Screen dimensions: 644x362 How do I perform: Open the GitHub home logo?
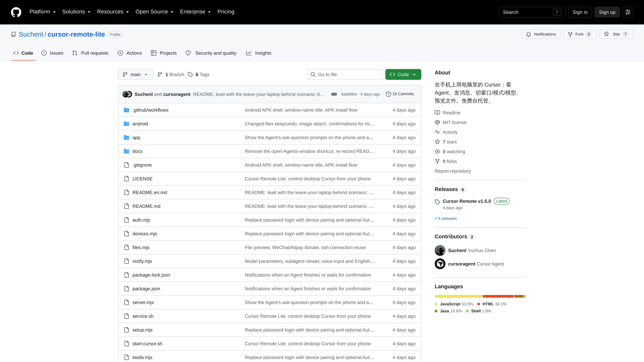point(16,12)
